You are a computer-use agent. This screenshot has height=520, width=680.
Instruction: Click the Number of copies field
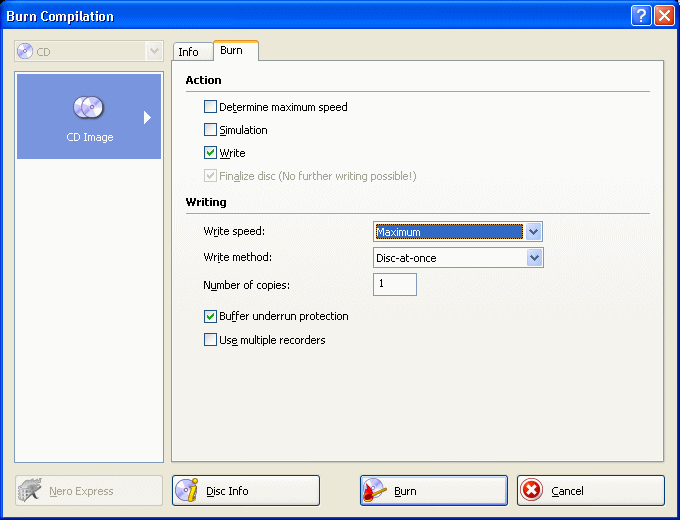[395, 285]
